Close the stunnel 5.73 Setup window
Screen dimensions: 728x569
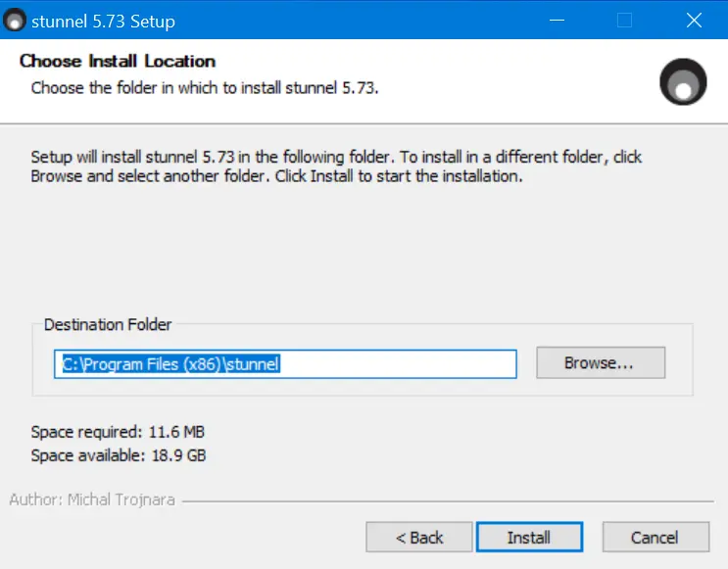coord(694,21)
